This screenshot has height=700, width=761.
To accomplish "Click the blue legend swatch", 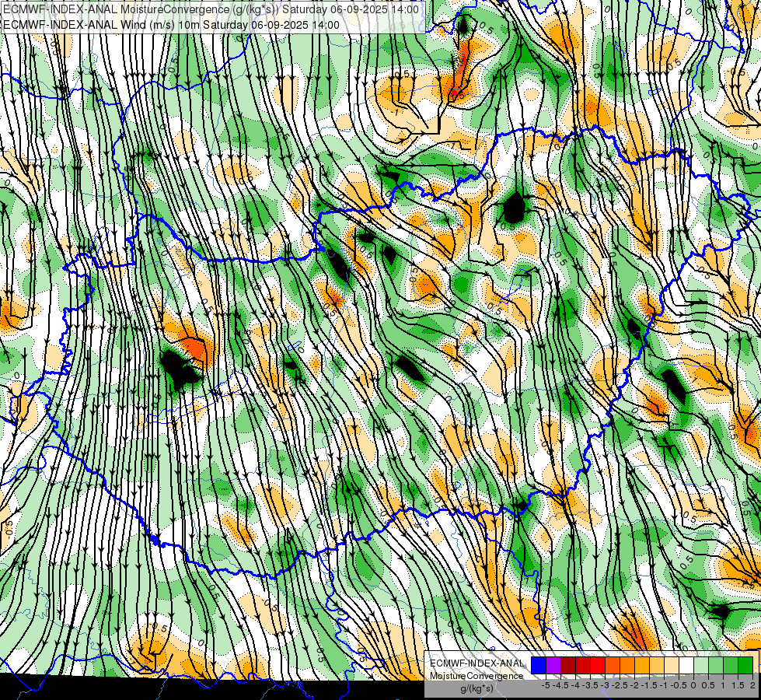I will pos(539,666).
